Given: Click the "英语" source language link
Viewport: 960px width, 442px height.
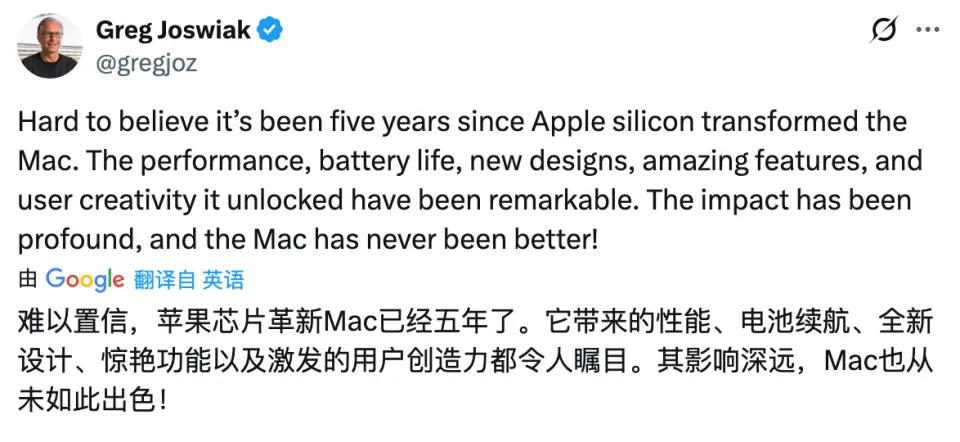Looking at the screenshot, I should 223,280.
